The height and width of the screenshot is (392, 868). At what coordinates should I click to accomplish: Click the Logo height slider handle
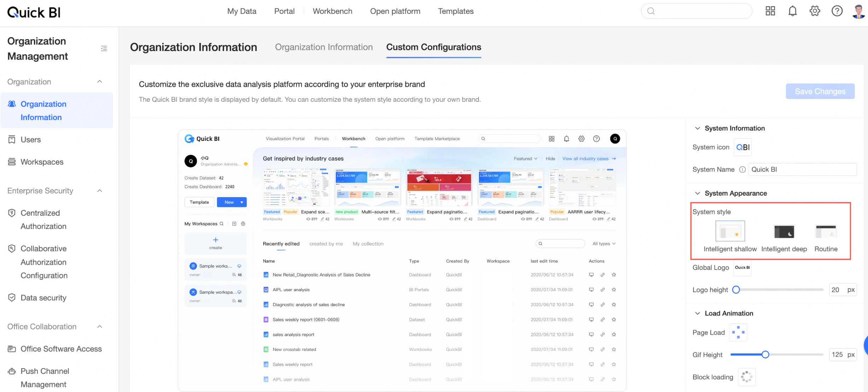736,290
